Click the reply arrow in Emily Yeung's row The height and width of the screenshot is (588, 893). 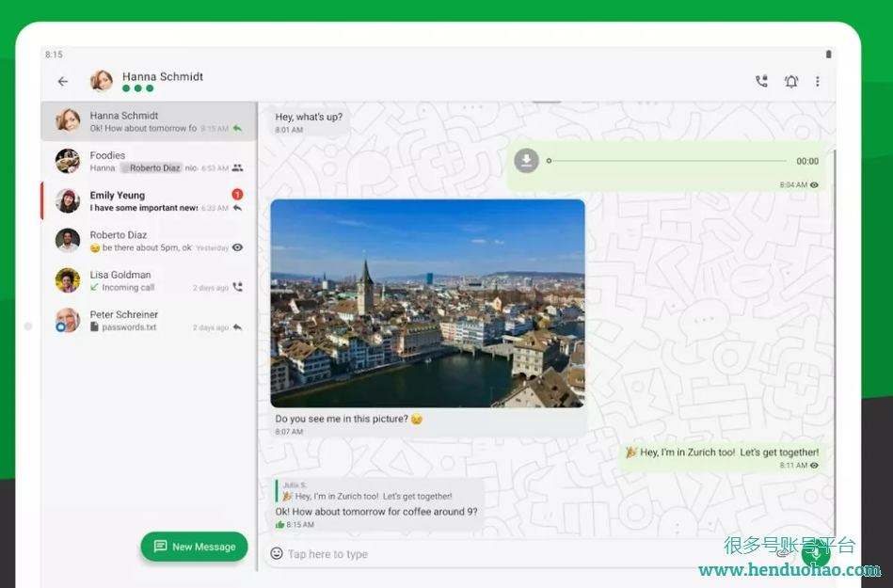pyautogui.click(x=237, y=208)
